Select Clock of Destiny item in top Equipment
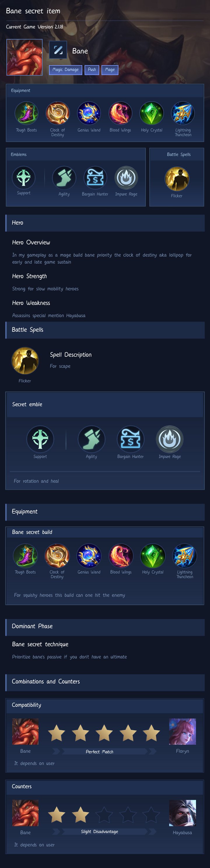Image resolution: width=210 pixels, height=868 pixels. pos(57,113)
